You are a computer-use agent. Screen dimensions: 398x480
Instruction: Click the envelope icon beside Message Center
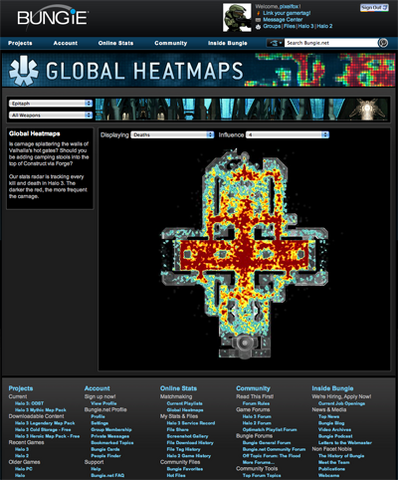pyautogui.click(x=258, y=20)
